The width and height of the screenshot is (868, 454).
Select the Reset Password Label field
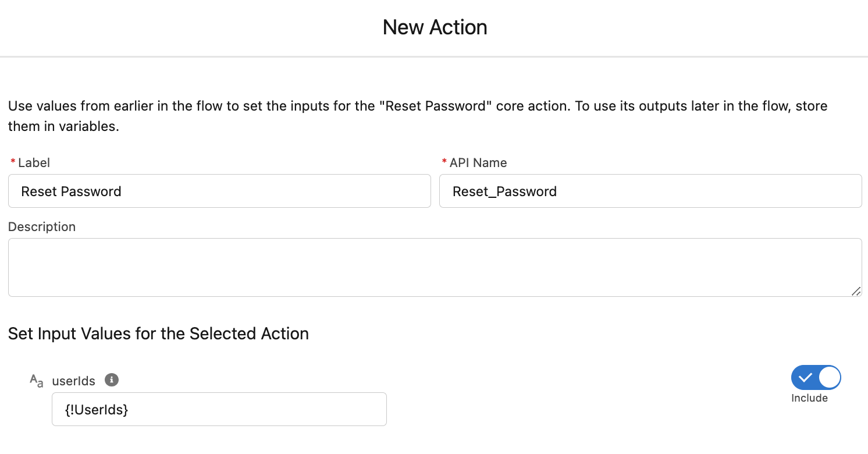point(219,191)
